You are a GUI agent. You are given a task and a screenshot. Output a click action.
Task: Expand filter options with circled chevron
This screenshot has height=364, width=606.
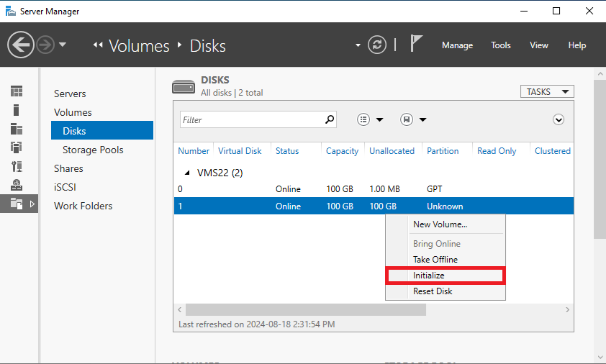coord(558,120)
